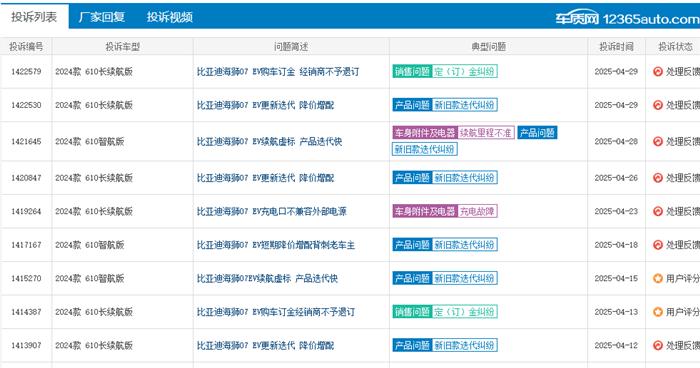This screenshot has width=700, height=368.
Task: Click the 投诉时间 column header
Action: pyautogui.click(x=617, y=46)
